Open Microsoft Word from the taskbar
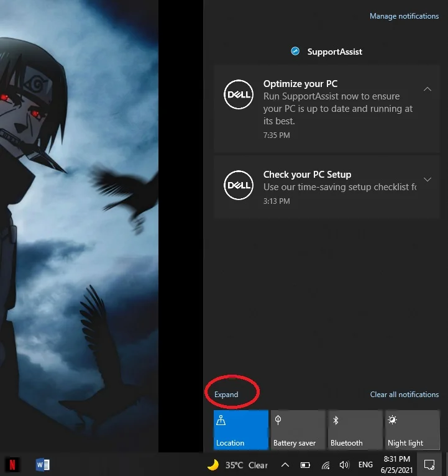The height and width of the screenshot is (476, 448). [43, 465]
